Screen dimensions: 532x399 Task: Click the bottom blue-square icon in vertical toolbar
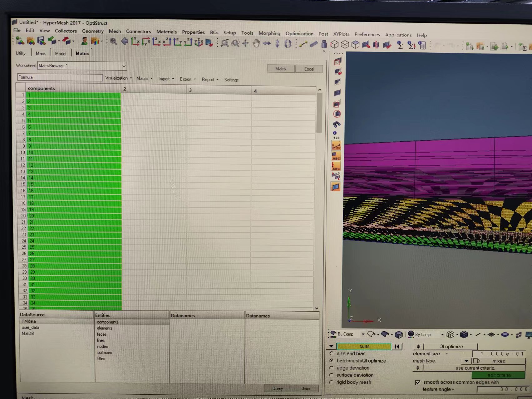click(336, 187)
